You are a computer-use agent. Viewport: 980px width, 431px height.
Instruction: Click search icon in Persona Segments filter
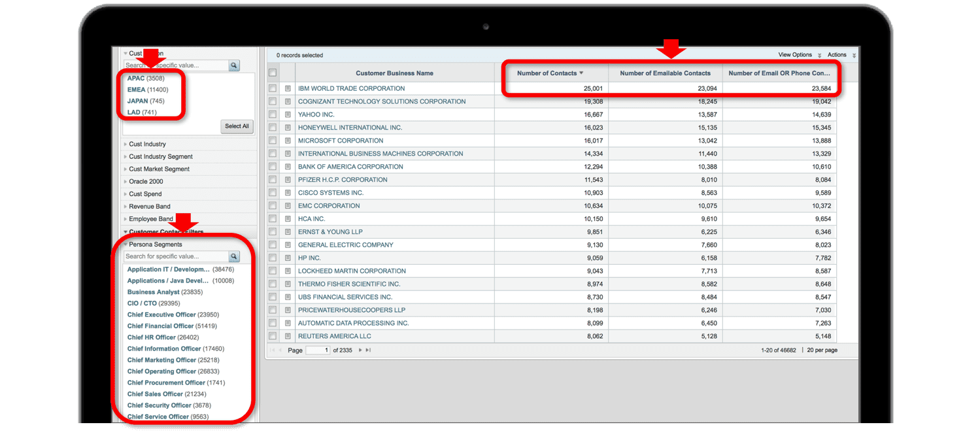point(234,256)
